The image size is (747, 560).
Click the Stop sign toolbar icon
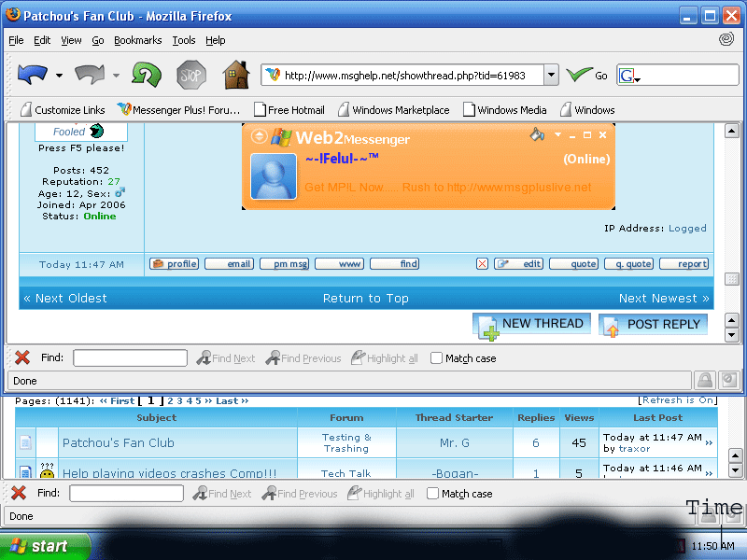[x=190, y=75]
